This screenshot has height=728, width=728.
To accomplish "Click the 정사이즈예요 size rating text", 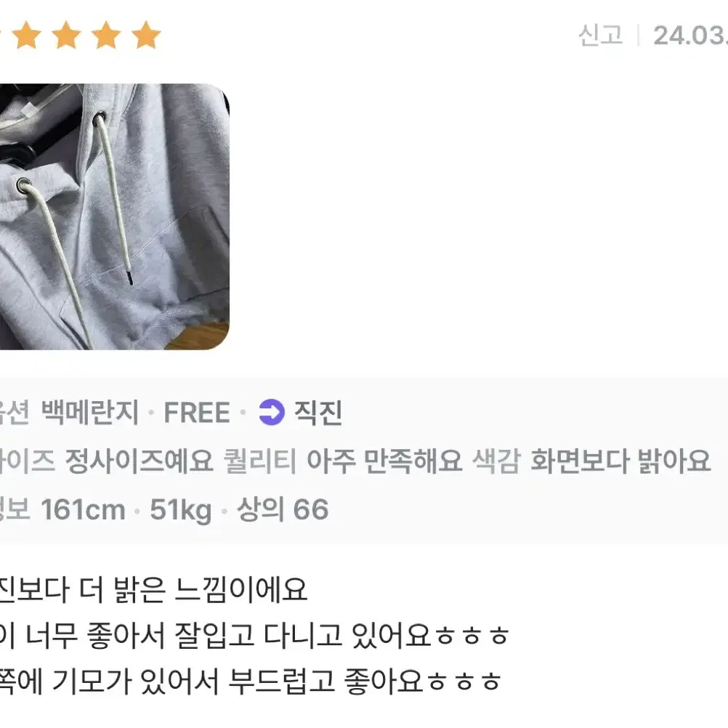I will click(139, 461).
